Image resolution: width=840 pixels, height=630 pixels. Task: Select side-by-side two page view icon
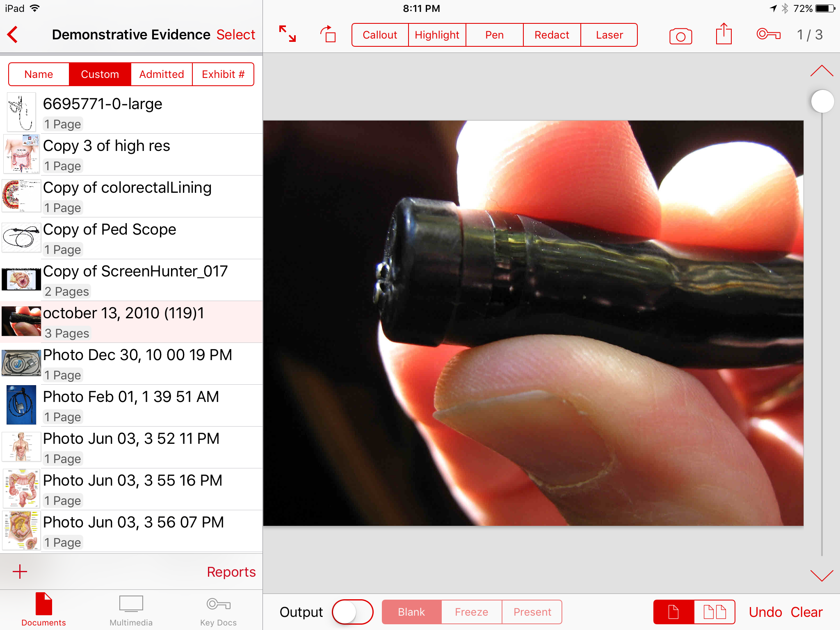tap(714, 612)
